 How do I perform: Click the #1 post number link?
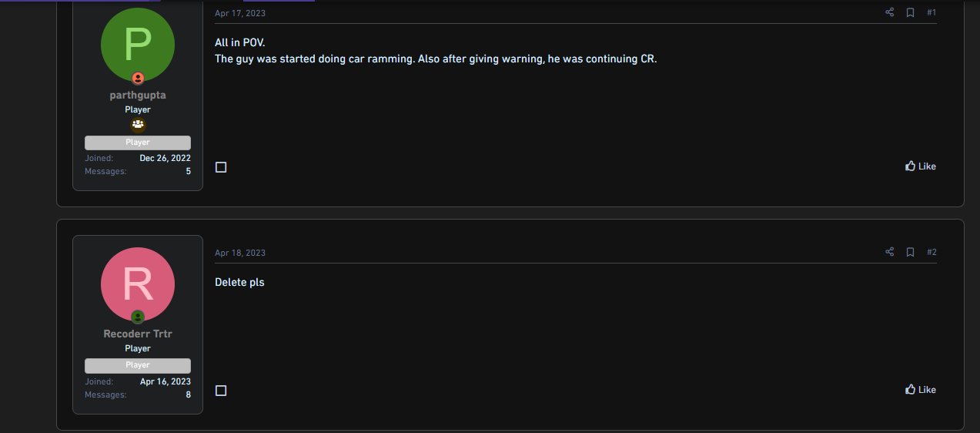click(932, 12)
